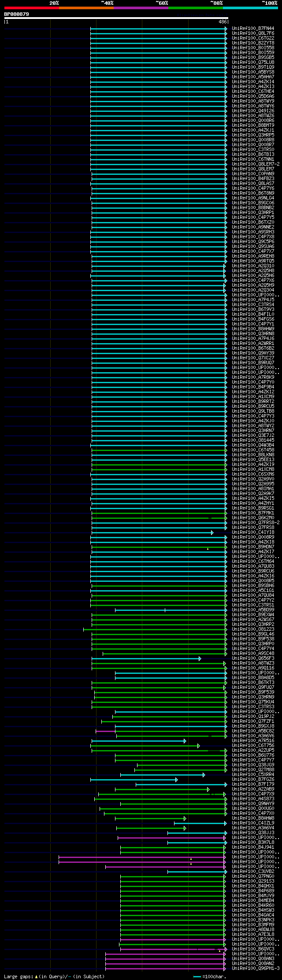Select the UniRef100_A7QU83 label

coord(253,566)
